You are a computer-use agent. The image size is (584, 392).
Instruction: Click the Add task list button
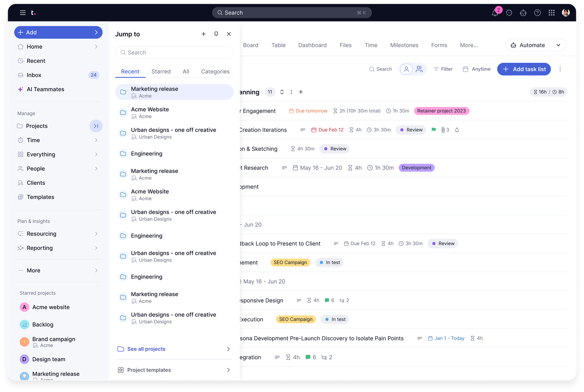(x=524, y=69)
